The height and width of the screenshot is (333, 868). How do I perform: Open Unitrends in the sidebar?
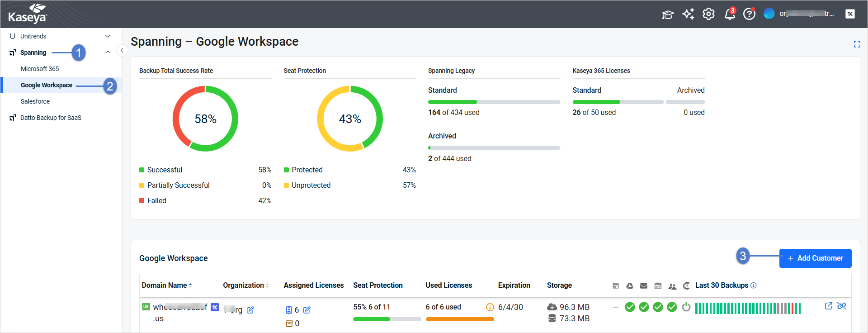click(33, 36)
